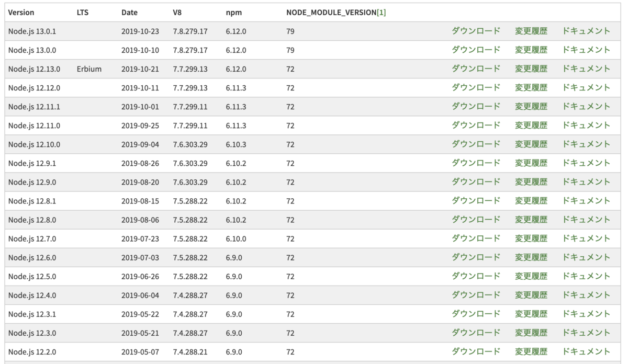Click ダウンロード for Node.js 12.8.0
This screenshot has height=364, width=628.
pyautogui.click(x=476, y=219)
